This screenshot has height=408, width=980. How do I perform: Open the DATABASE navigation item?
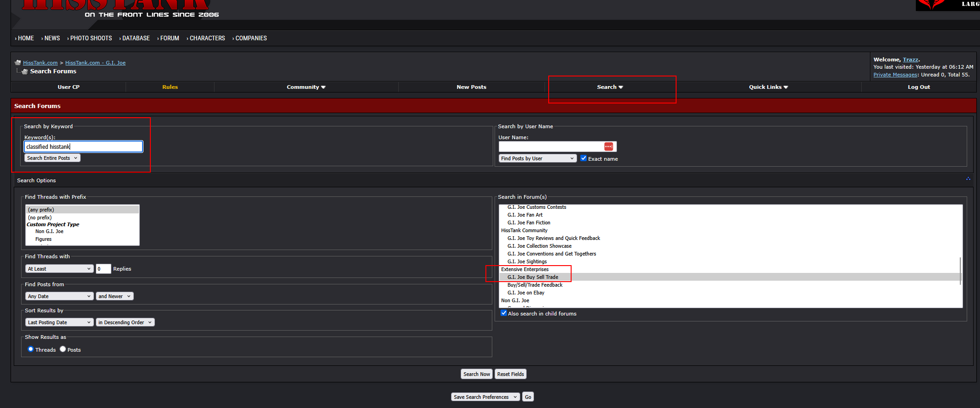[x=136, y=38]
